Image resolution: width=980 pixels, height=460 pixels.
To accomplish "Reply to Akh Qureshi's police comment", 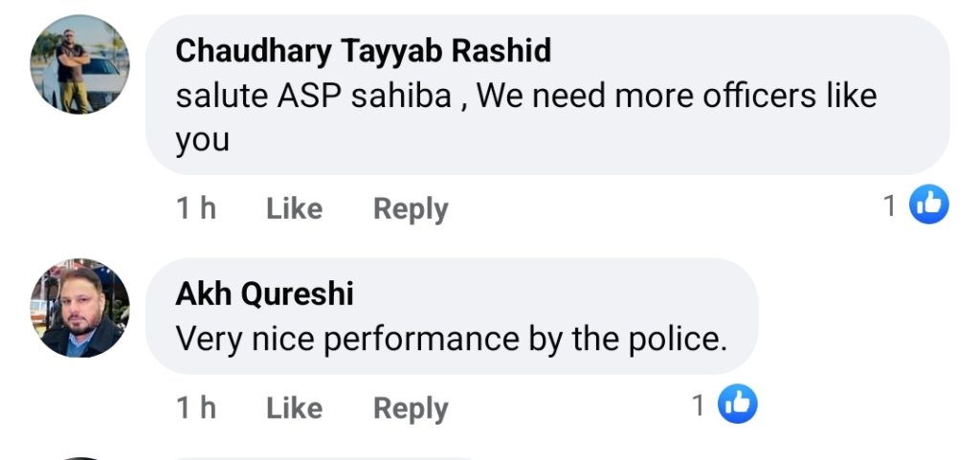I will click(x=411, y=408).
